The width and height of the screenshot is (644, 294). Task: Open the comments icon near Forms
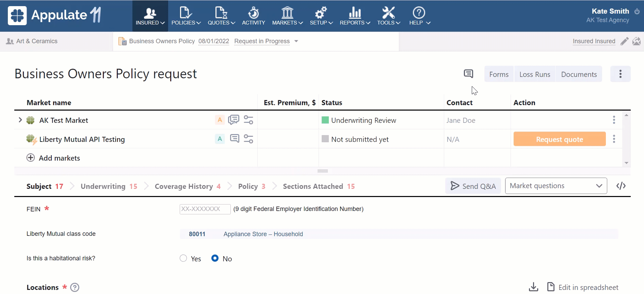pyautogui.click(x=468, y=74)
